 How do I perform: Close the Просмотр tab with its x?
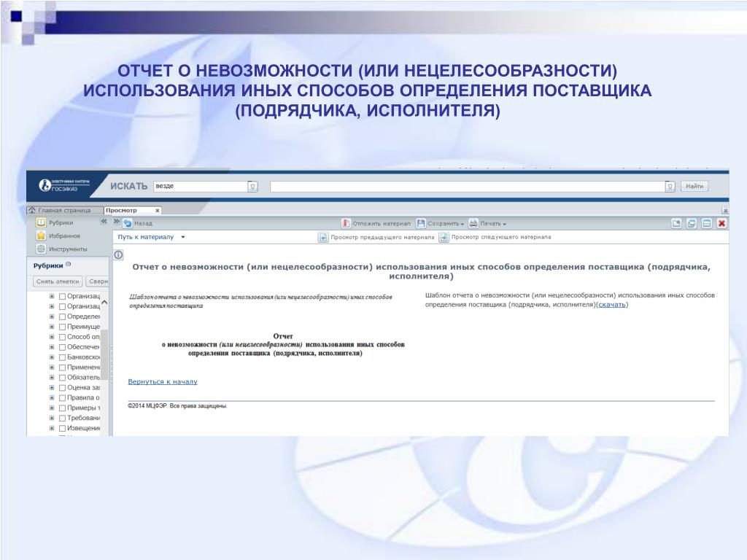pyautogui.click(x=158, y=210)
